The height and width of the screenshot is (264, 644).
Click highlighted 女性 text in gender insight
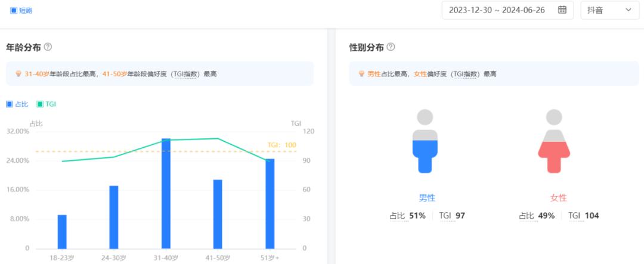click(421, 74)
